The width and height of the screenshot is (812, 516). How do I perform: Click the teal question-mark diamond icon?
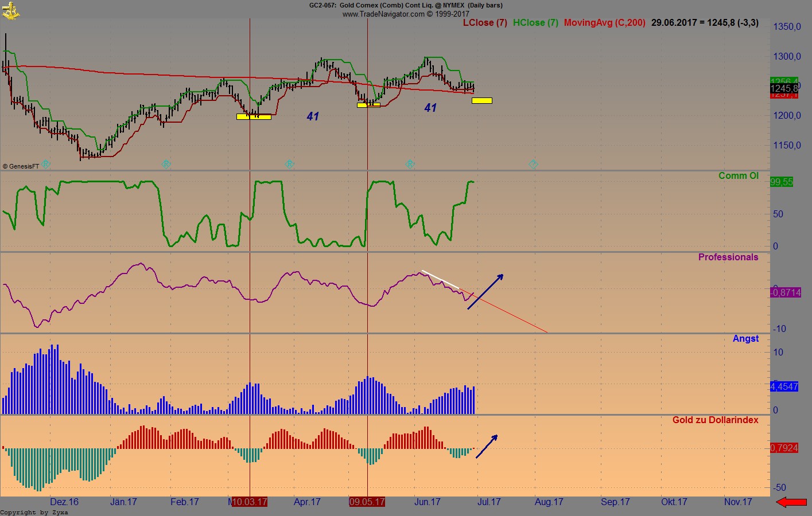coord(533,165)
